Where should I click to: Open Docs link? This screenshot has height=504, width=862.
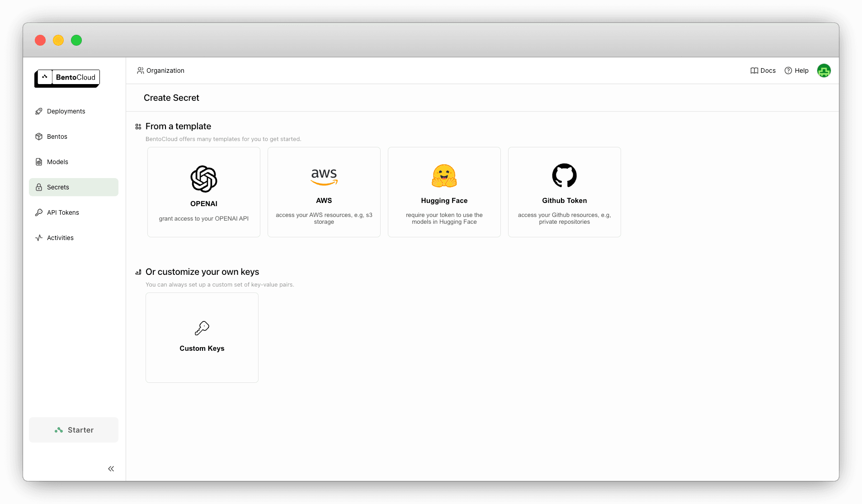point(763,71)
